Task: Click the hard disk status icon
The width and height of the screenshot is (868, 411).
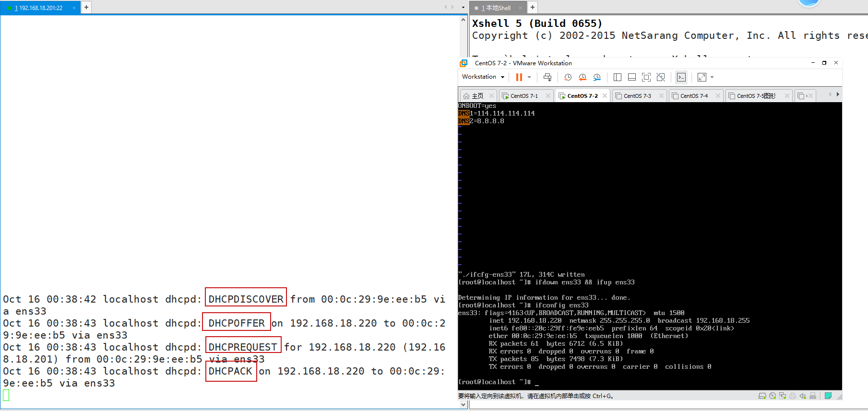Action: click(762, 396)
